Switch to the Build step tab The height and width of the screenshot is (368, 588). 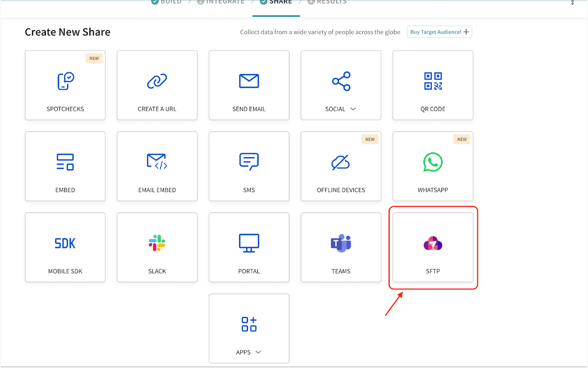[x=167, y=2]
